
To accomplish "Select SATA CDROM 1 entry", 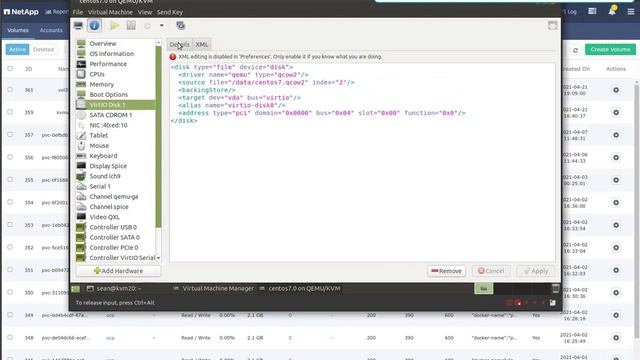I will [x=115, y=115].
